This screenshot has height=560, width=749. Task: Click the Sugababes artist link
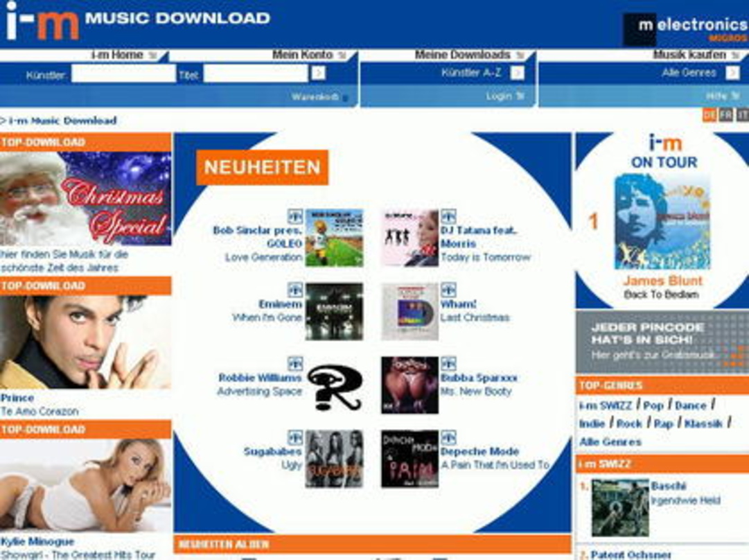coord(273,452)
